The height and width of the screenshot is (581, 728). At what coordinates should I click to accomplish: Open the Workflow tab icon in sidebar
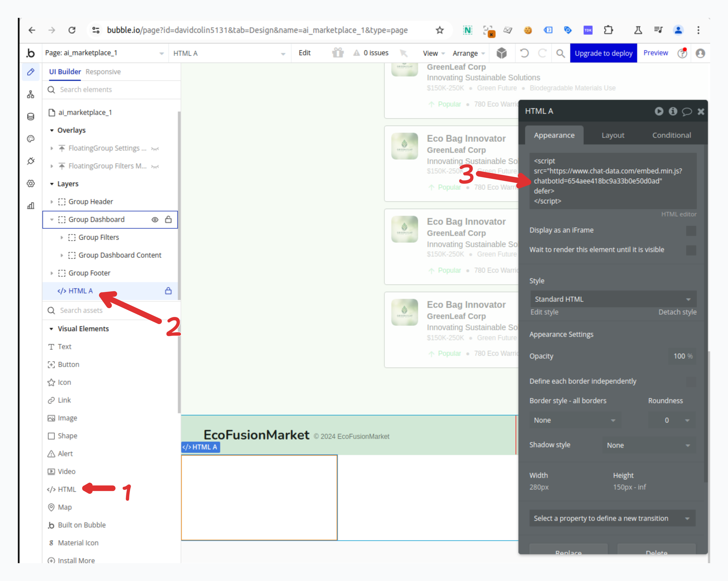coord(31,94)
